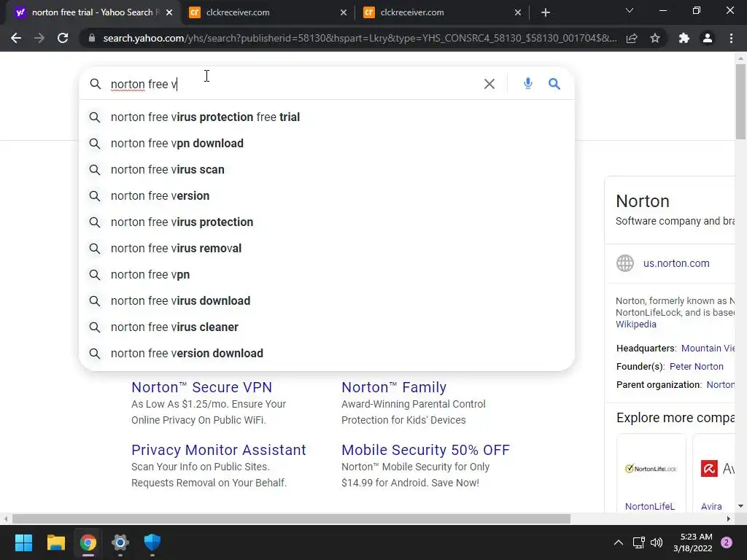
Task: Bookmark this page with the star icon
Action: [x=655, y=38]
